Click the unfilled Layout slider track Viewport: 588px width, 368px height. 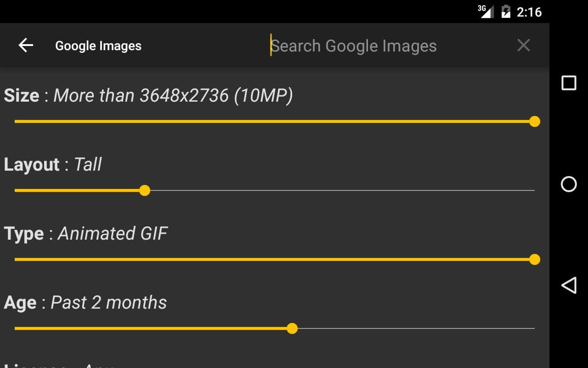tap(340, 190)
